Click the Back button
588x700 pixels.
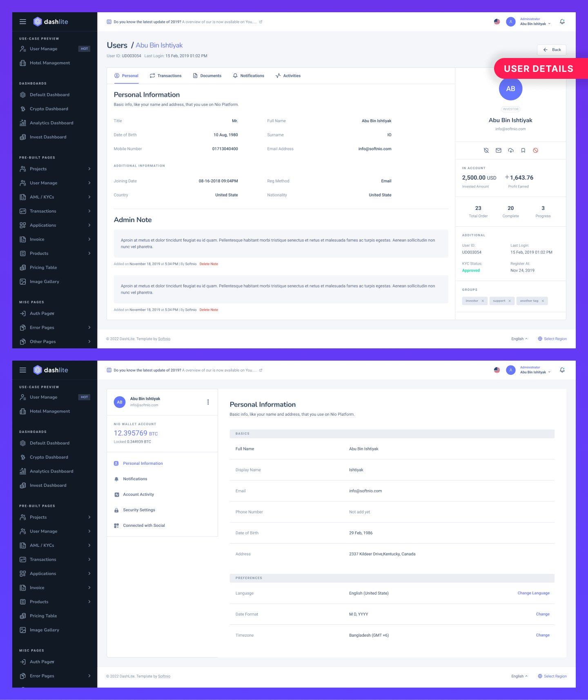coord(552,50)
